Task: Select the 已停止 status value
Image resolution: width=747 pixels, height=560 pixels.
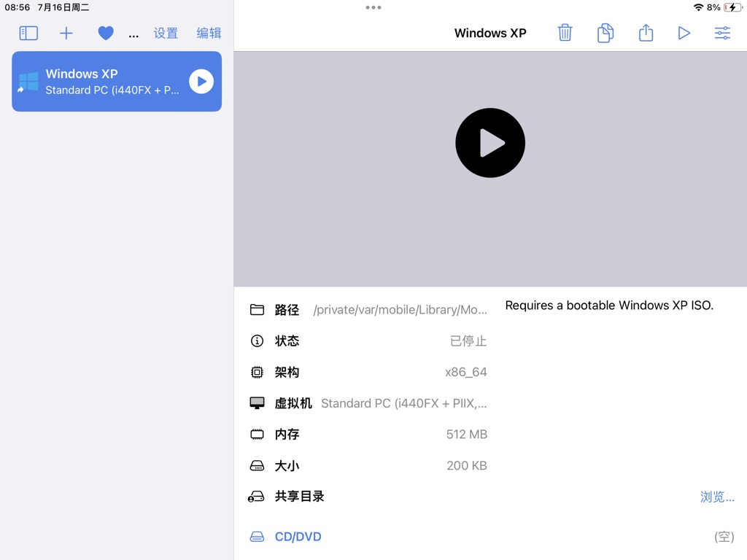Action: [x=468, y=341]
